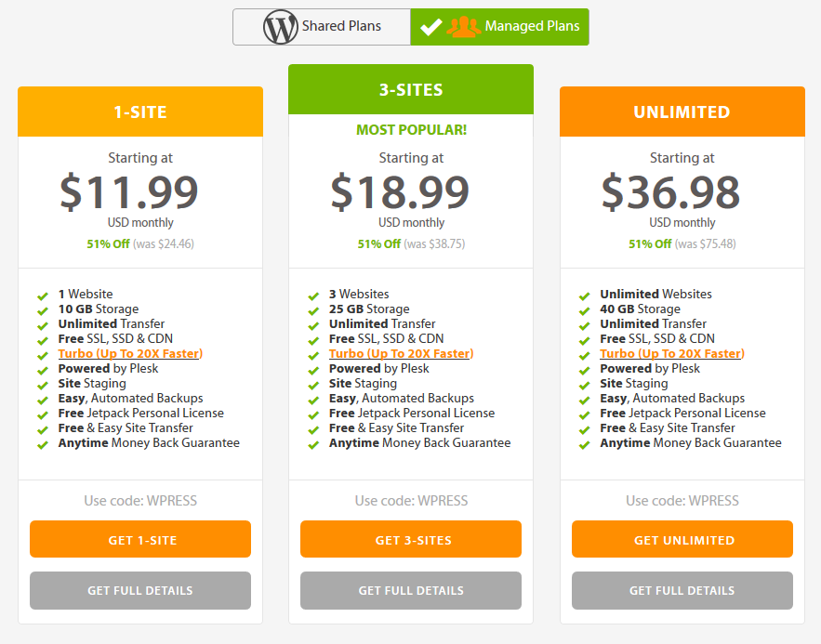
Task: Click the GET 3-SITES button
Action: pos(411,539)
